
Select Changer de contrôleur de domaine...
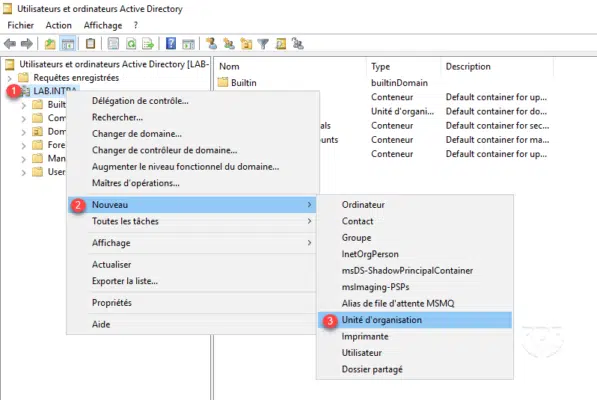click(x=192, y=150)
